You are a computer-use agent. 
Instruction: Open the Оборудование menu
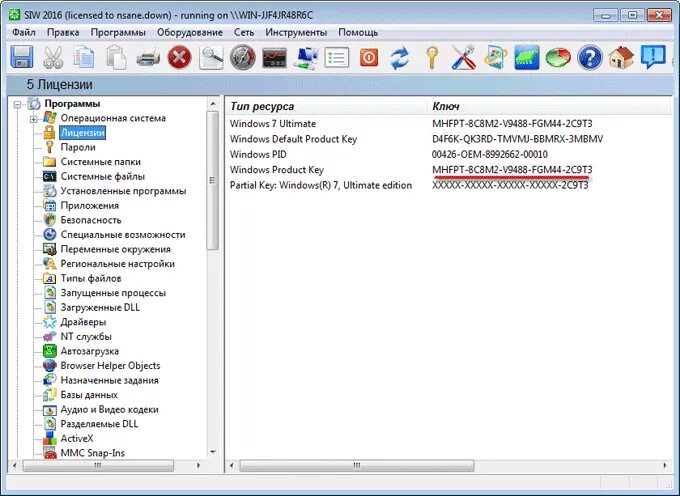[190, 33]
